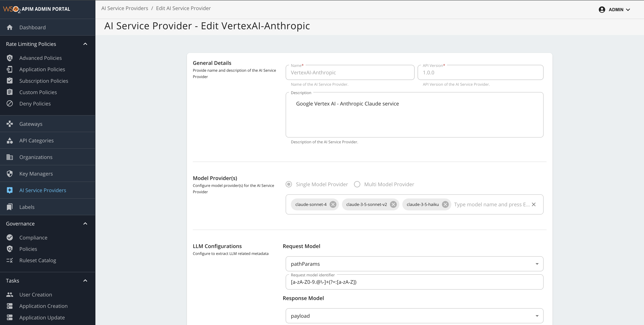Select Multi Model Provider radio button
This screenshot has width=644, height=325.
pos(357,184)
